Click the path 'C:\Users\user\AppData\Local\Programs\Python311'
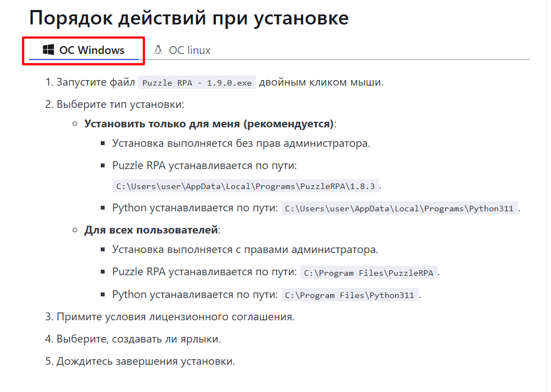The width and height of the screenshot is (551, 392). click(x=399, y=209)
